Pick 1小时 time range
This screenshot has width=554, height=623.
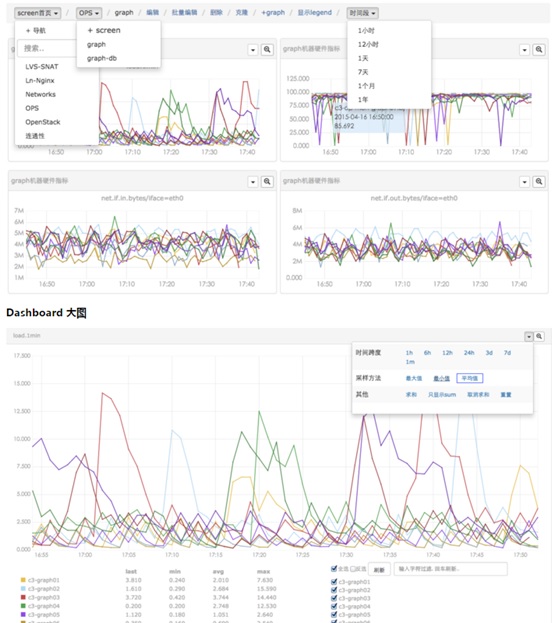point(366,31)
